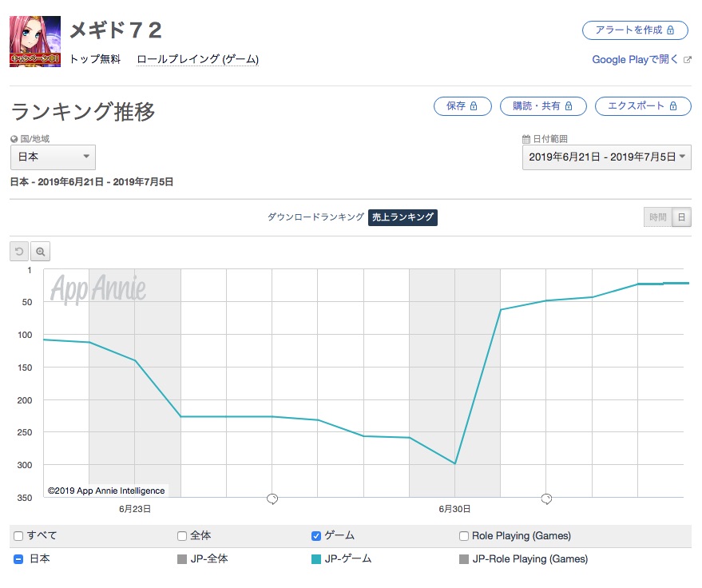702x588 pixels.
Task: Click the JP-全体 legend label
Action: point(209,559)
